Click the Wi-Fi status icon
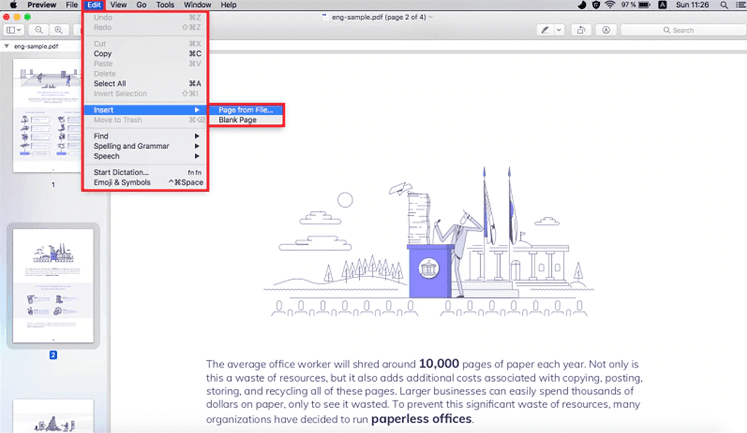This screenshot has width=747, height=433. coord(610,5)
